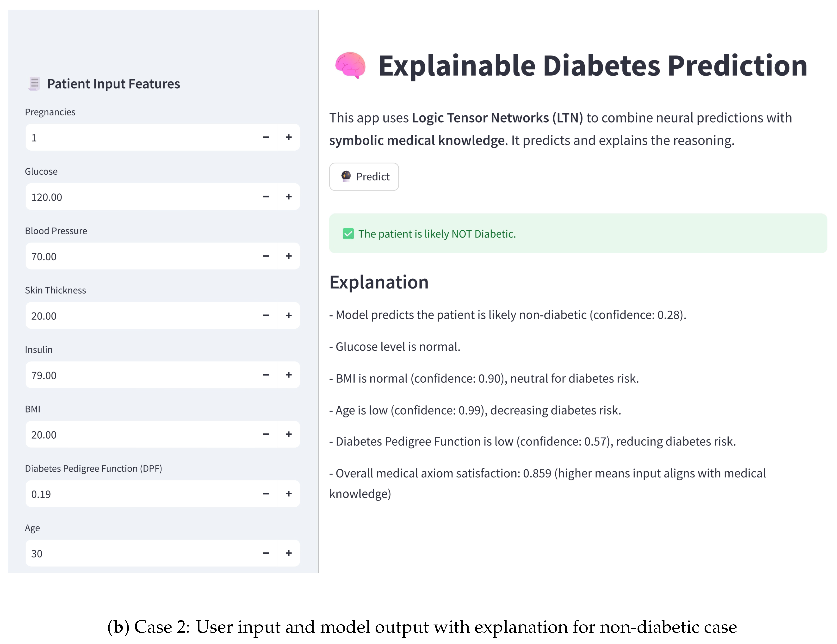
Task: Select the BMI number field
Action: pyautogui.click(x=138, y=435)
